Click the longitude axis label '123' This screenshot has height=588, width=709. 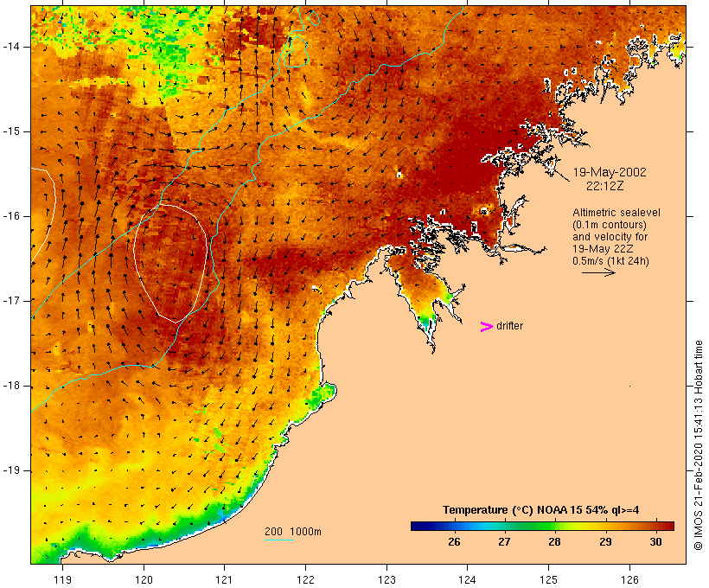(386, 580)
